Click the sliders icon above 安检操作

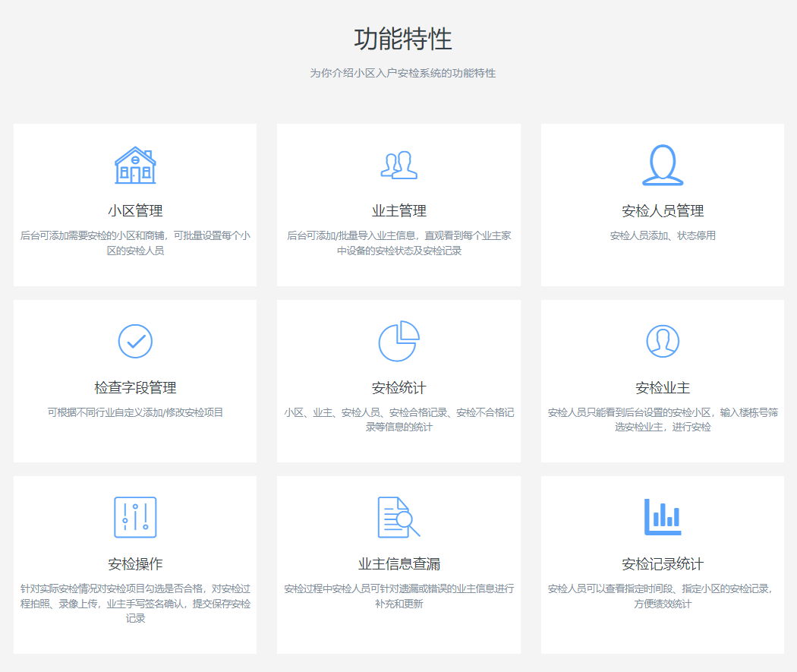(135, 518)
